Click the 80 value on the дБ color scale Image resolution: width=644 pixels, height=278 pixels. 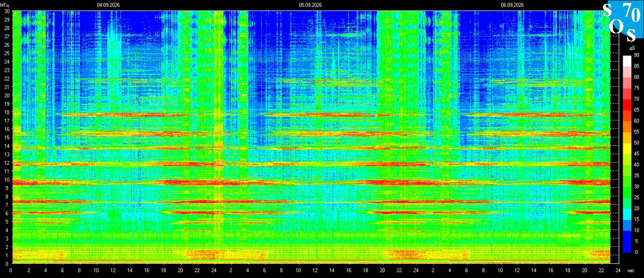(x=636, y=77)
